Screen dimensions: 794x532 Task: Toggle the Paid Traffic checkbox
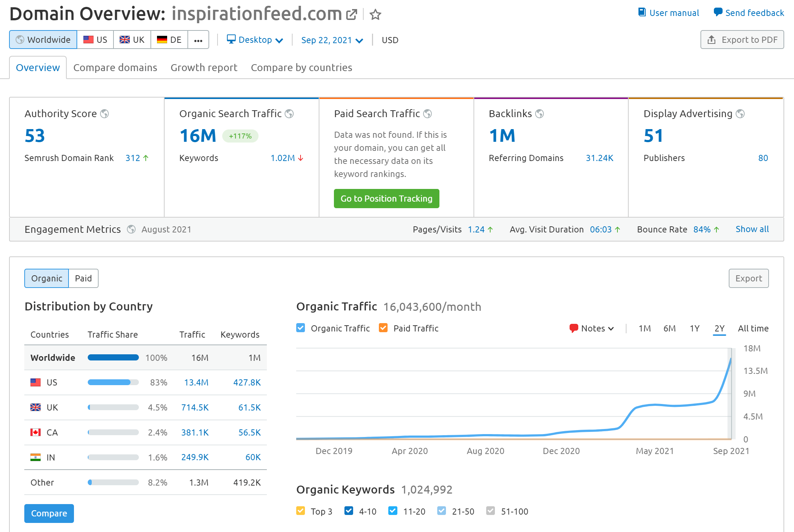[x=383, y=328]
